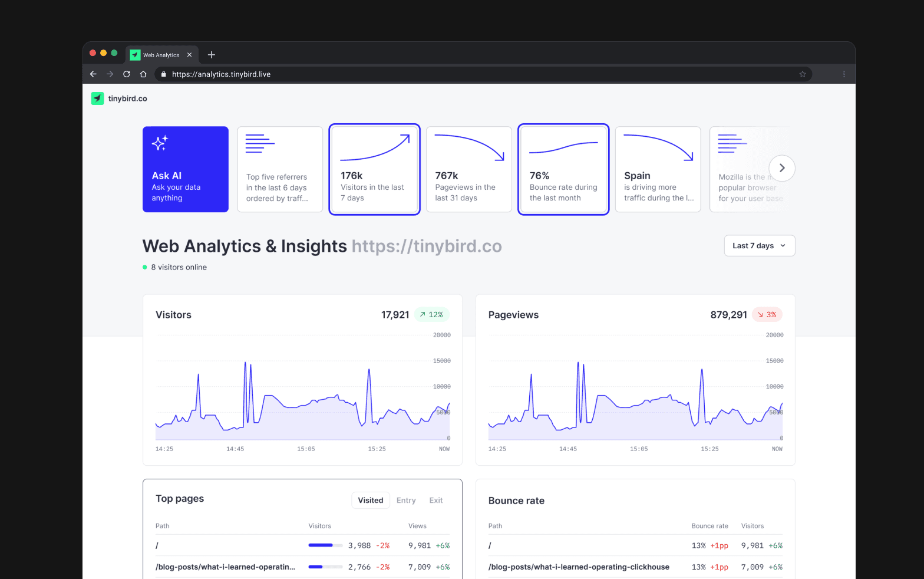Open the 176k Visitors insight card

(x=374, y=169)
